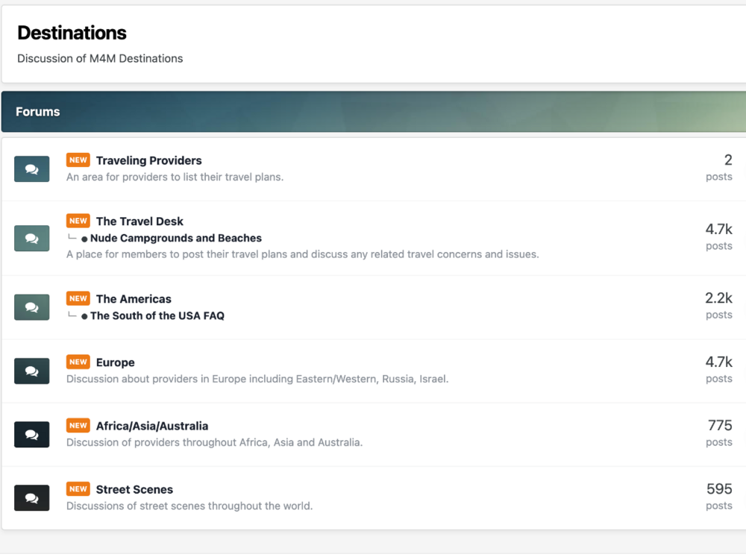Viewport: 746px width, 560px height.
Task: Click the Street Scenes chat bubble icon
Action: pos(31,497)
